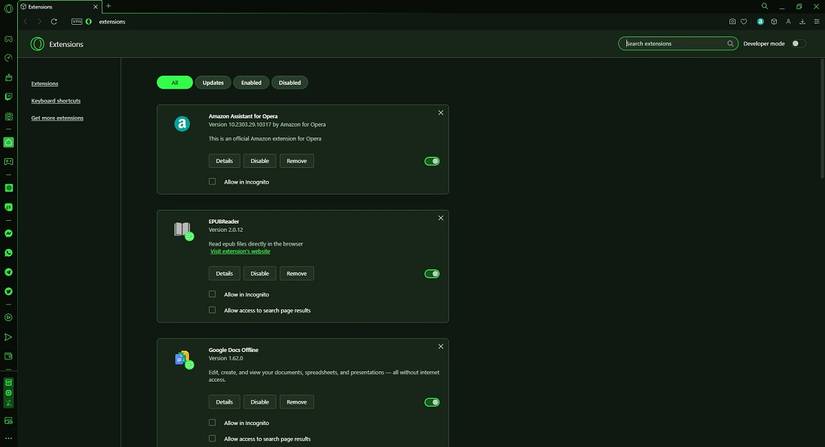825x447 pixels.
Task: Open Details for Amazon Assistant
Action: [x=224, y=161]
